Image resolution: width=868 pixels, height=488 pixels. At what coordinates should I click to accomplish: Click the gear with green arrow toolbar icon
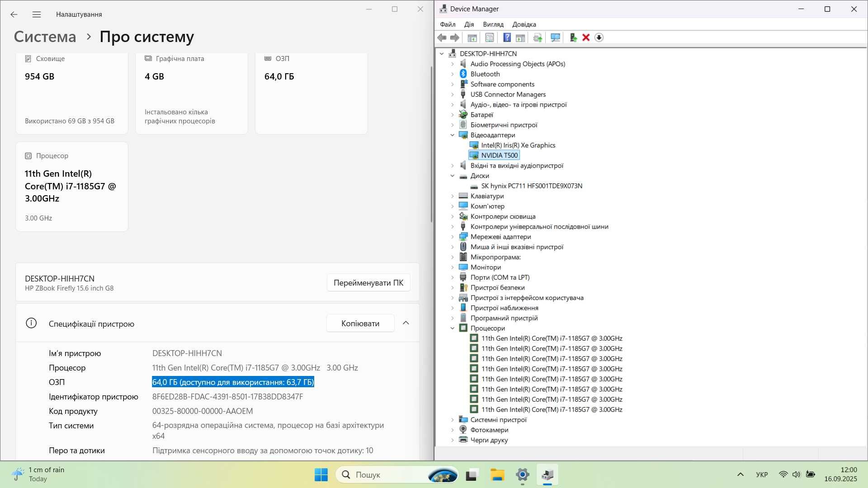coord(538,38)
